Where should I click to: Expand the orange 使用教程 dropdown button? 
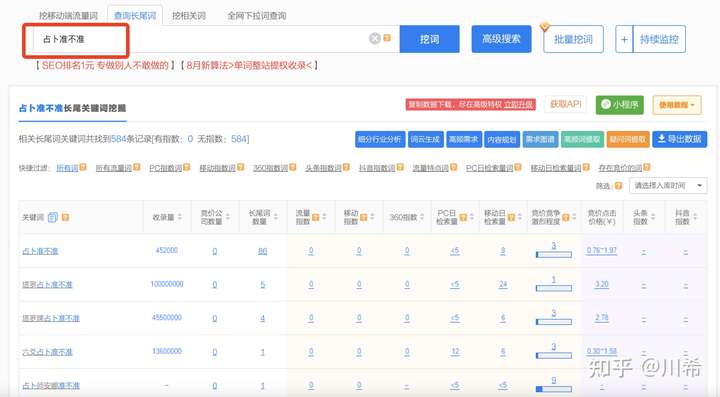677,105
